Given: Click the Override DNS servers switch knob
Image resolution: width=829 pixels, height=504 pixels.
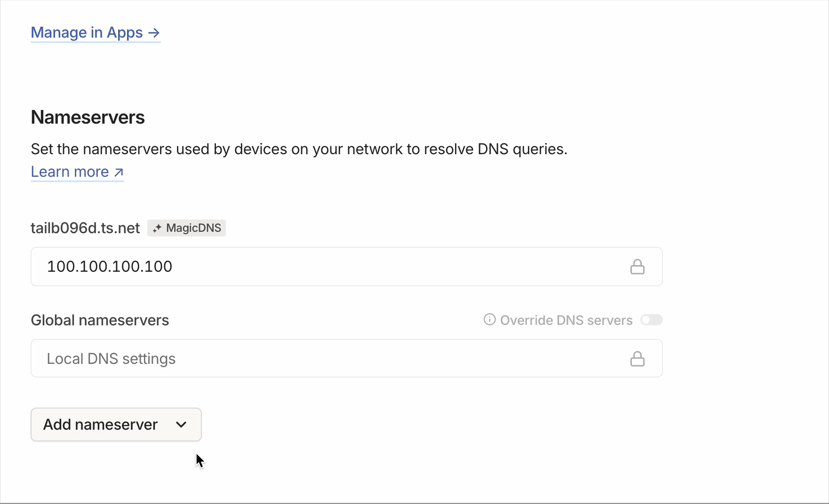Looking at the screenshot, I should tap(647, 320).
